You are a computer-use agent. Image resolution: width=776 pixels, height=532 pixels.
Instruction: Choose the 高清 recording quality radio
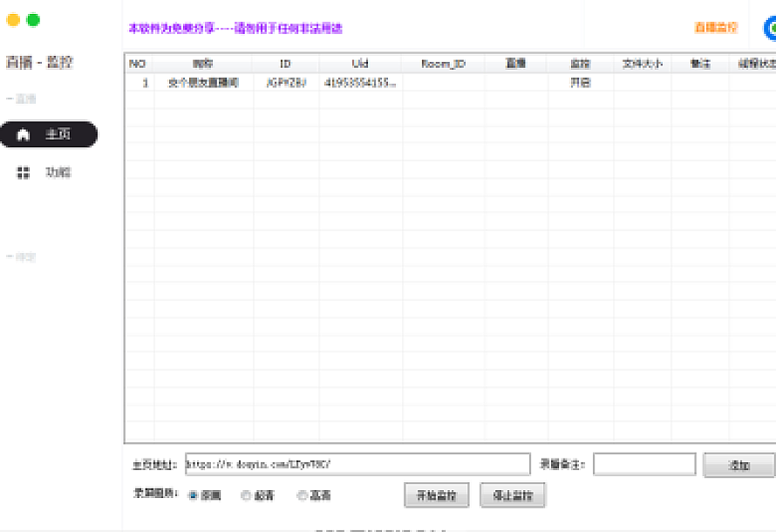(x=302, y=495)
